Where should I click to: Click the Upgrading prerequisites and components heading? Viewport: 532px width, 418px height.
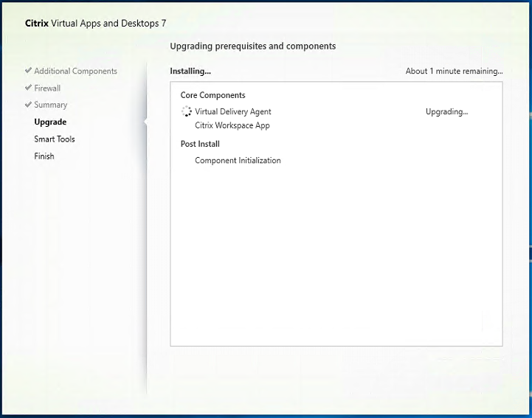click(x=253, y=46)
